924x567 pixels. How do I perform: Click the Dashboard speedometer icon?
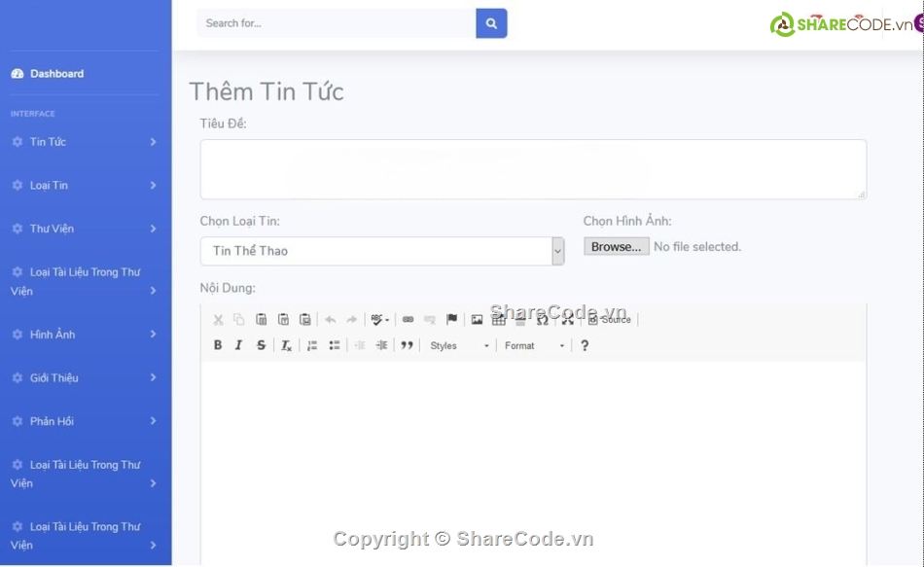coord(18,74)
